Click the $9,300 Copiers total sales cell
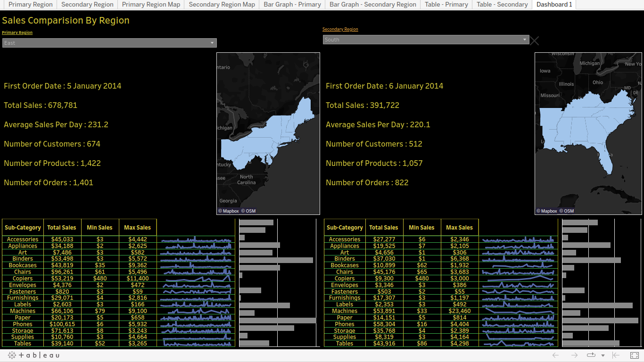This screenshot has height=362, width=644. (x=384, y=279)
